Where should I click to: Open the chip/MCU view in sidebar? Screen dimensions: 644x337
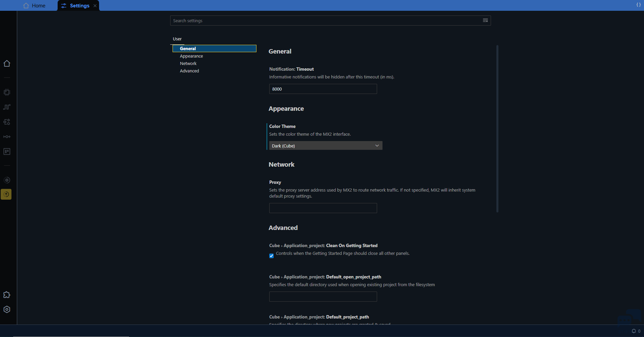pyautogui.click(x=7, y=92)
